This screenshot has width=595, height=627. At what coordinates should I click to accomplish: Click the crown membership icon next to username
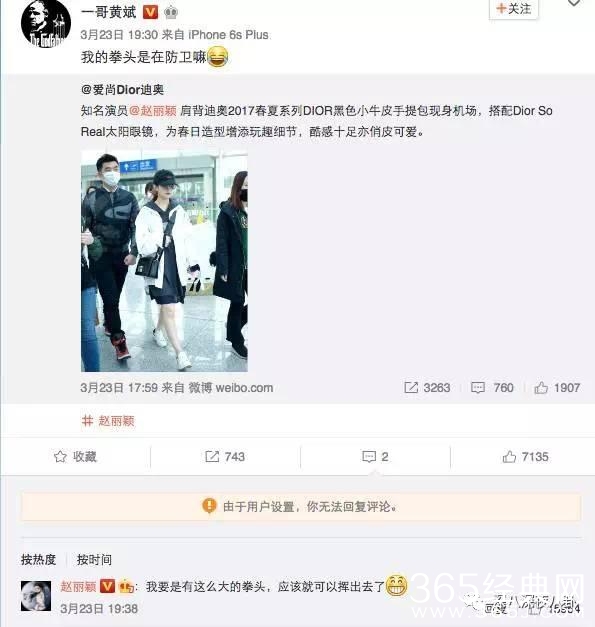(171, 12)
